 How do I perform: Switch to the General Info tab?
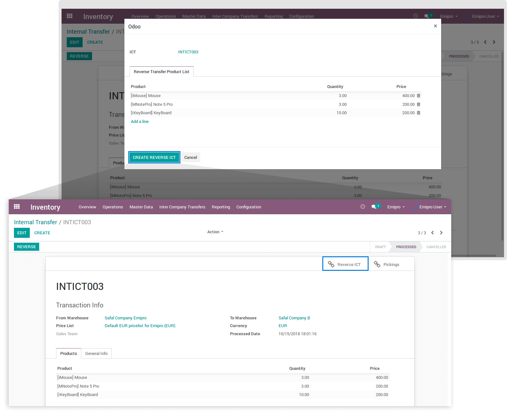[96, 354]
